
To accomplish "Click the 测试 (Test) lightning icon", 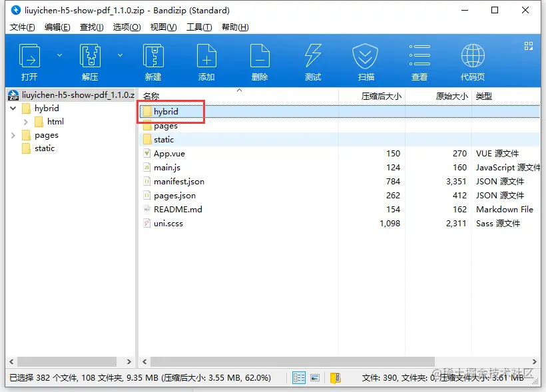I will (x=313, y=56).
